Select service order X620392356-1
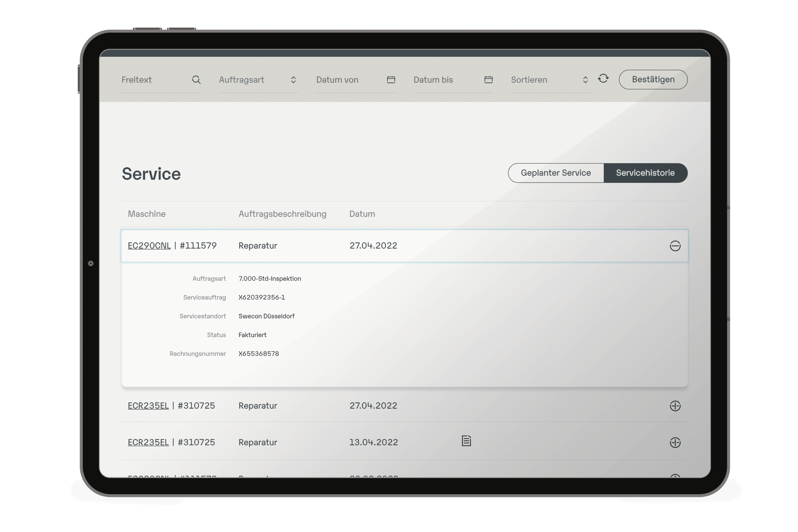The height and width of the screenshot is (532, 798). click(262, 298)
